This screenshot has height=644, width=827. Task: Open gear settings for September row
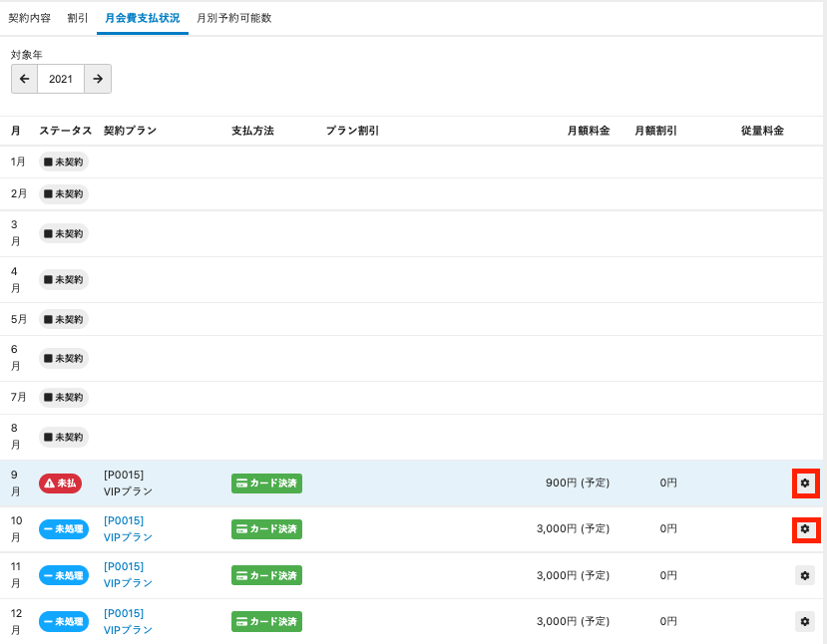coord(805,483)
